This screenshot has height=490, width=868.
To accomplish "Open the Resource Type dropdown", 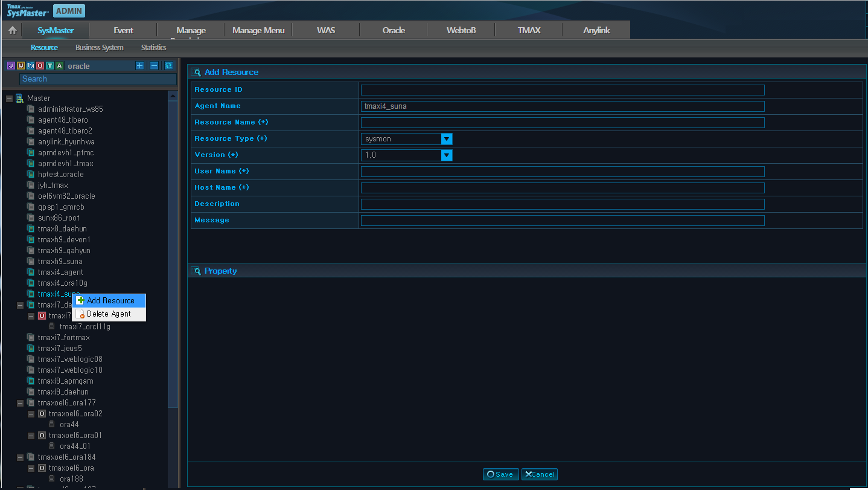I will [x=447, y=139].
